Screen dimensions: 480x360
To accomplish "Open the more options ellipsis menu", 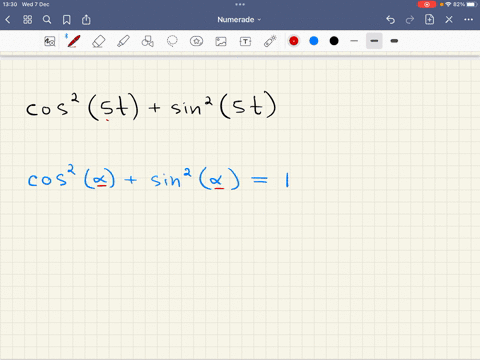I will 468,20.
